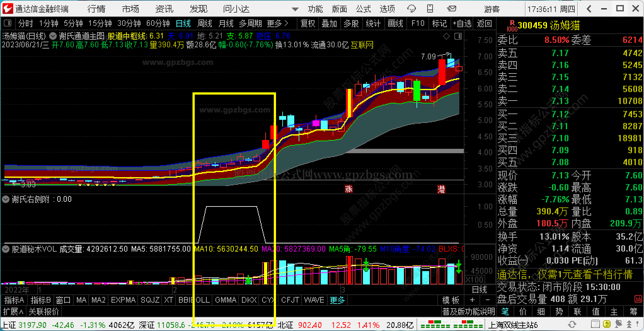
Task: Open the 行情 menu
Action: pyautogui.click(x=96, y=9)
